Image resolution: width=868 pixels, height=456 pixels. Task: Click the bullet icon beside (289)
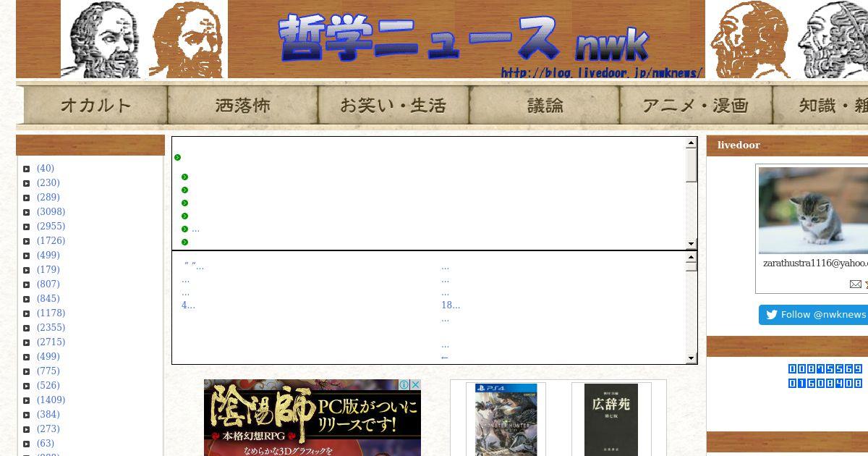pyautogui.click(x=27, y=198)
